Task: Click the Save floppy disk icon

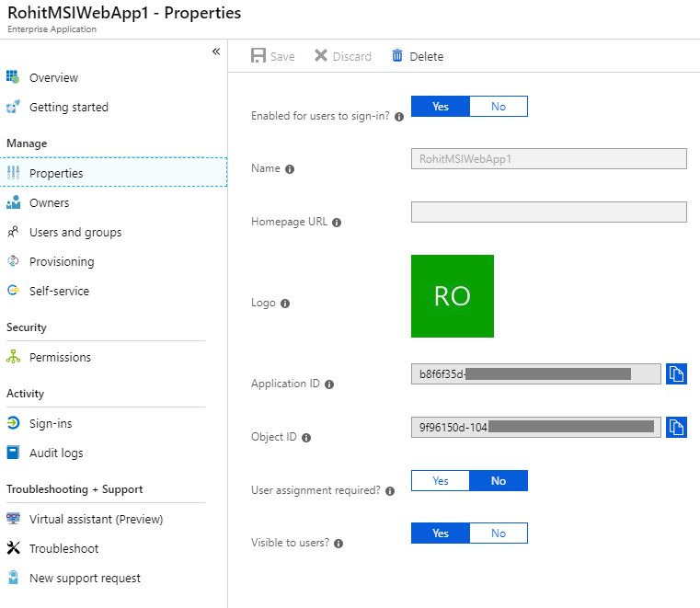Action: point(258,56)
